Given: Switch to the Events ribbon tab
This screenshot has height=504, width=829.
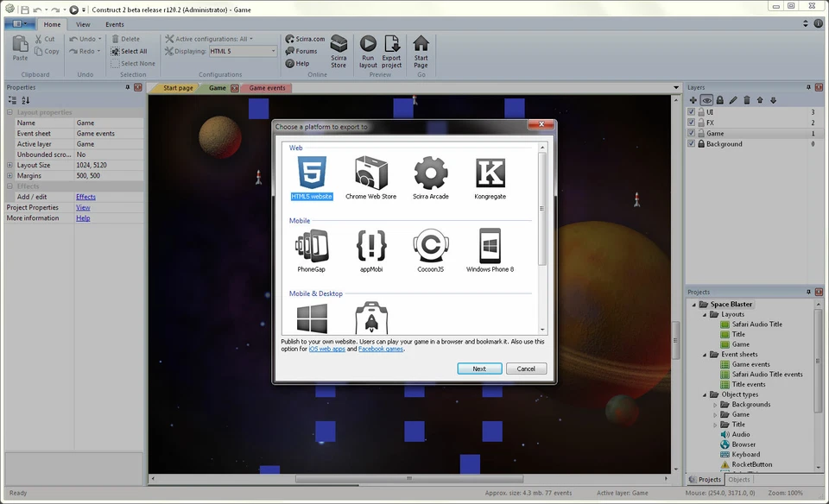Looking at the screenshot, I should pos(115,24).
